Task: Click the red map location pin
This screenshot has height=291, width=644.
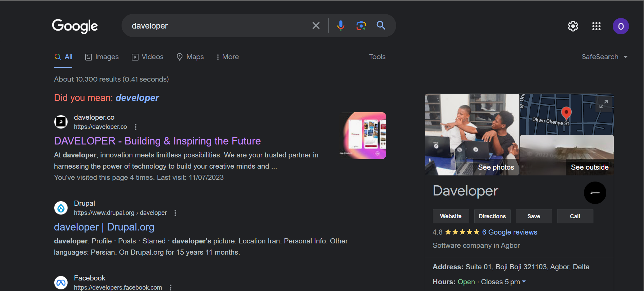Action: tap(566, 114)
